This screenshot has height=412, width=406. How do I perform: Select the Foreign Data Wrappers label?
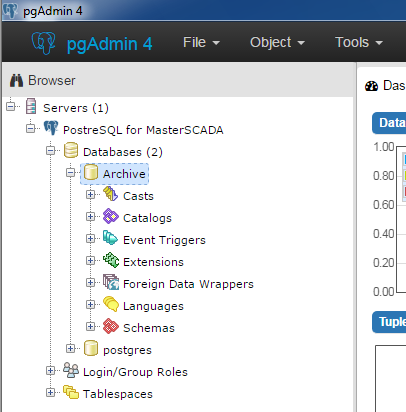pos(188,284)
